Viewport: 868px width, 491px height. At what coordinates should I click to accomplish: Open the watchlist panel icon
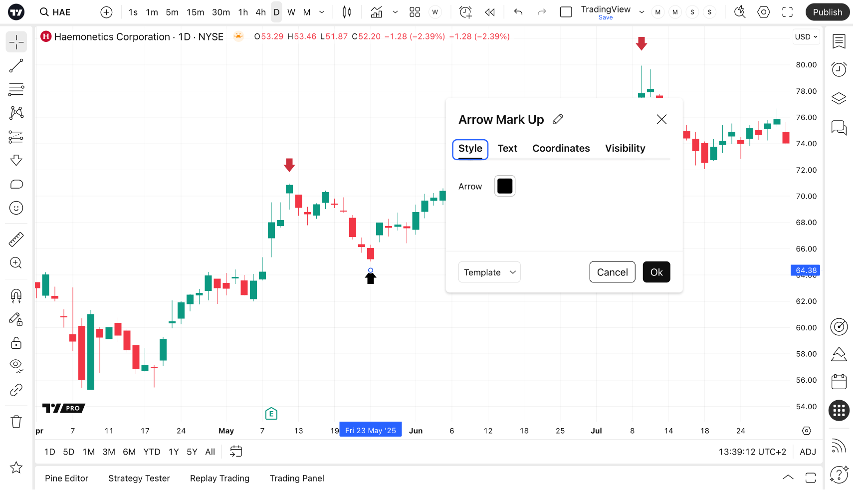click(839, 41)
